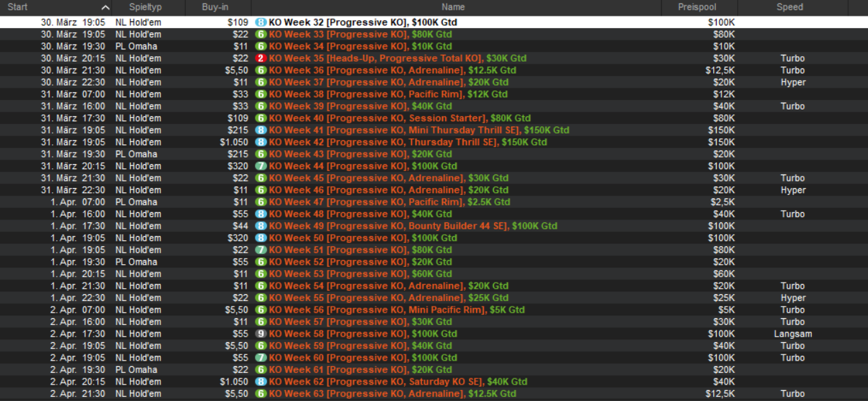Click the 6-max badge of KO Week 45
The width and height of the screenshot is (868, 401).
point(260,178)
